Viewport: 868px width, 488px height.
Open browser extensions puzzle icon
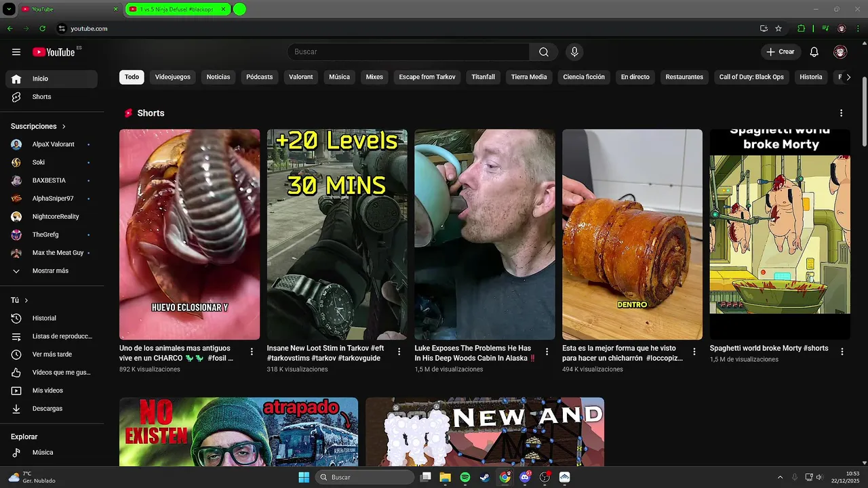[801, 28]
